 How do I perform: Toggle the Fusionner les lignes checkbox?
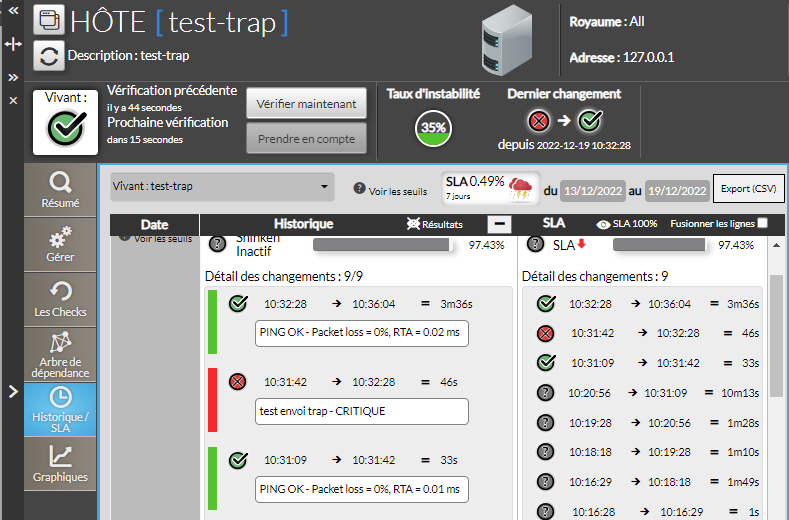(763, 224)
